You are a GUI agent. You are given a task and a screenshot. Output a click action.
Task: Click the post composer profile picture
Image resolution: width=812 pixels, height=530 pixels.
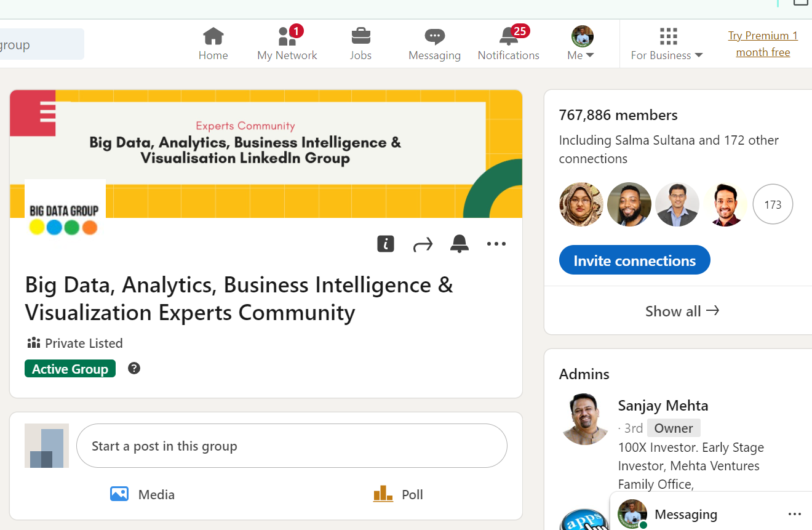[47, 446]
